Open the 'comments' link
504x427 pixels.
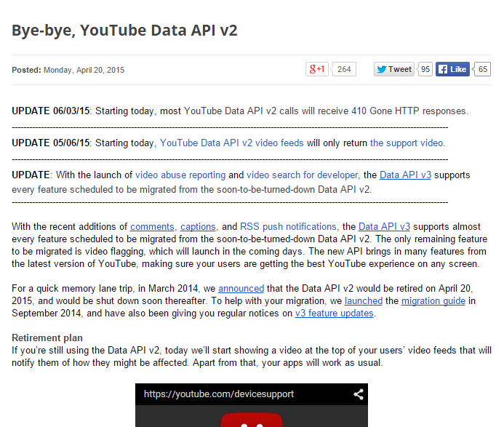tap(152, 226)
